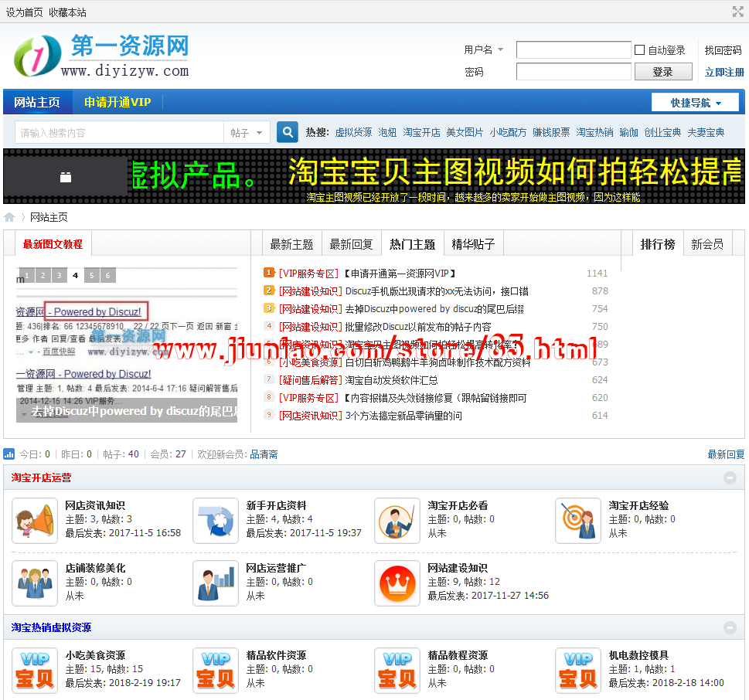Open post 批量修改Discuz以前发布的帖子内容

pos(418,327)
